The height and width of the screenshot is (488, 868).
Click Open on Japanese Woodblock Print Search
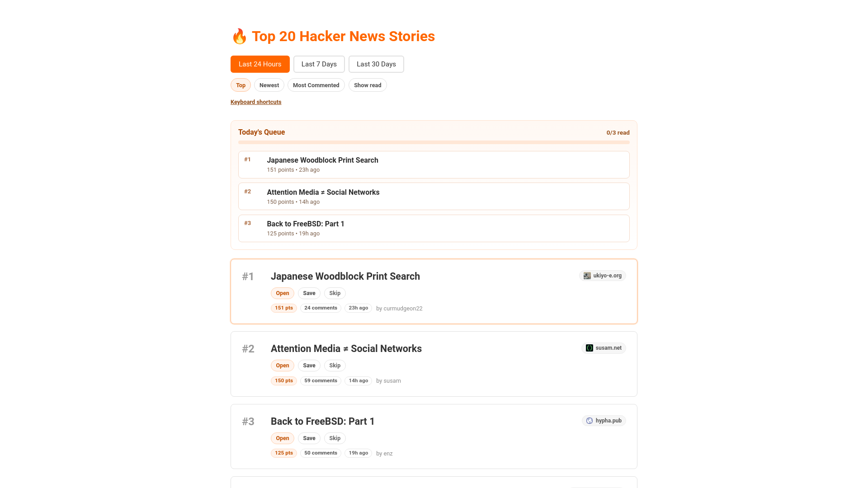tap(283, 293)
